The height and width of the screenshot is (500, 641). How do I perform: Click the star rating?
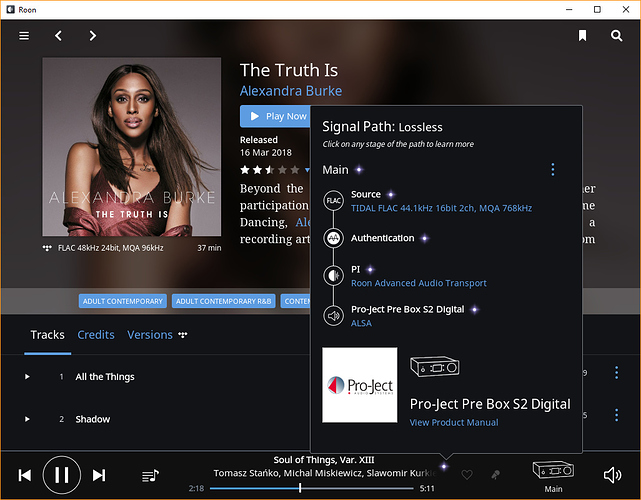[x=269, y=170]
